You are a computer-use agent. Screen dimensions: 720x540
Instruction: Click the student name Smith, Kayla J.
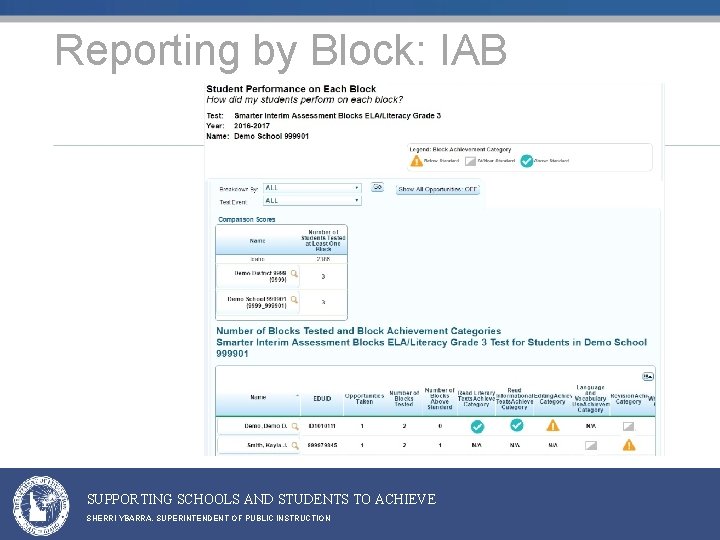tap(267, 445)
